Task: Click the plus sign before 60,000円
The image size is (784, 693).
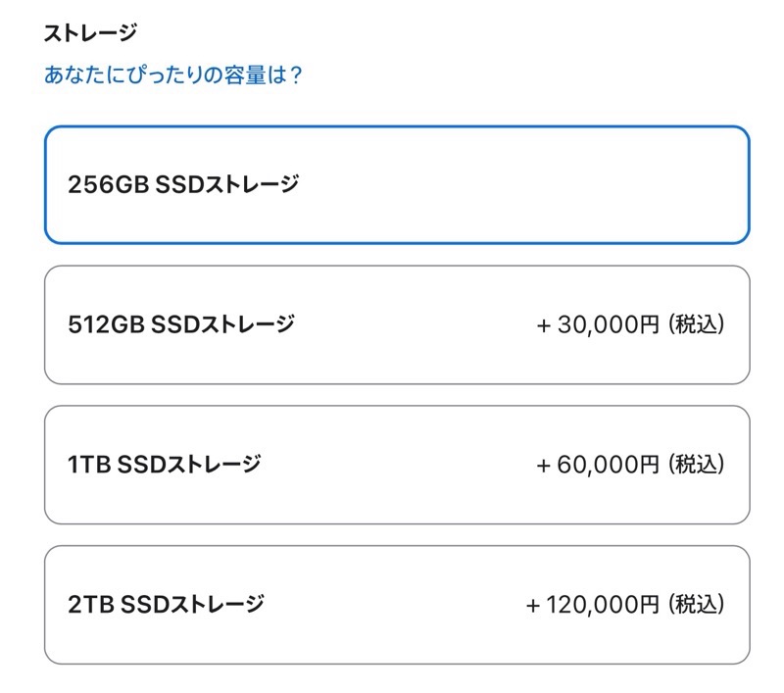Action: click(x=544, y=465)
